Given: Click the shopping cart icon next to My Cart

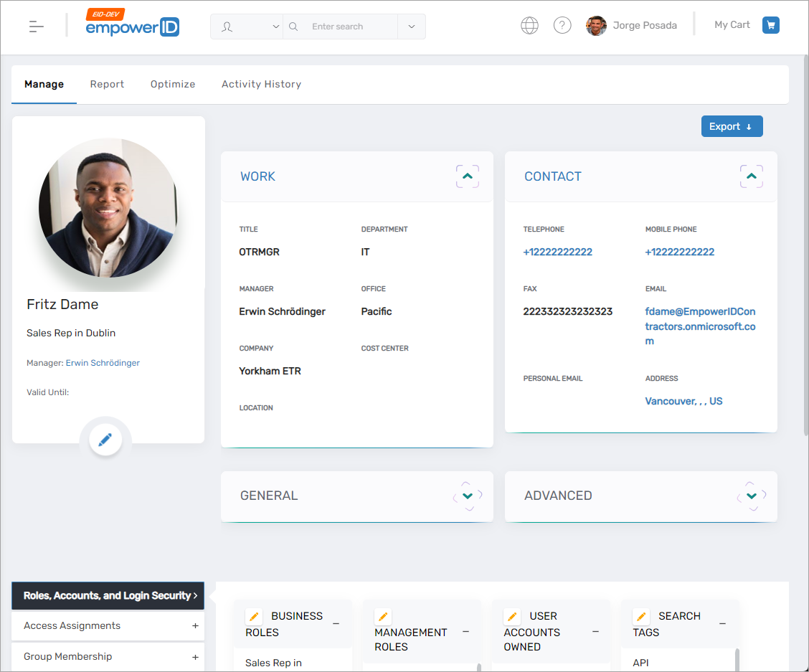Looking at the screenshot, I should coord(770,24).
